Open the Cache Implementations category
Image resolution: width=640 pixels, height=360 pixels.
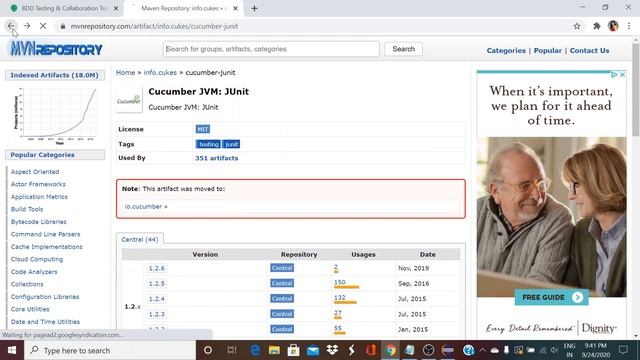coord(47,247)
